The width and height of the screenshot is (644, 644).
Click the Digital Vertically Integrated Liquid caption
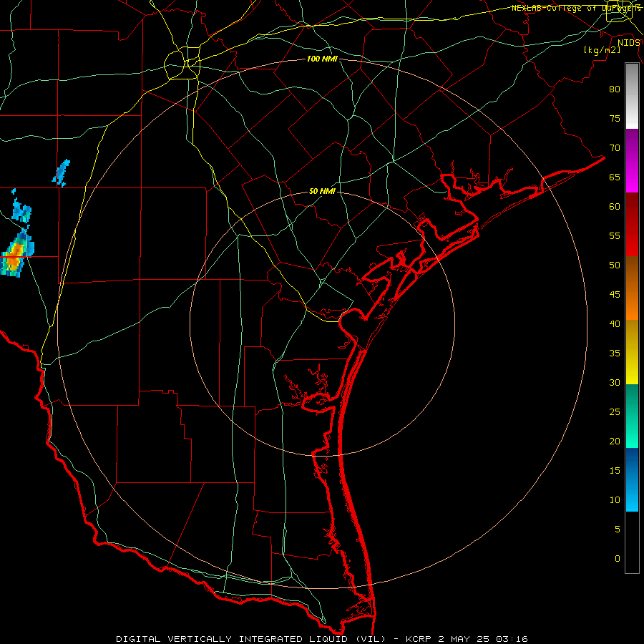[x=321, y=639]
